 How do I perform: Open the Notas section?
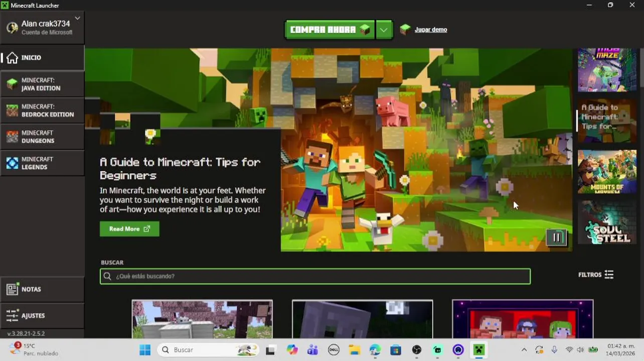point(42,289)
